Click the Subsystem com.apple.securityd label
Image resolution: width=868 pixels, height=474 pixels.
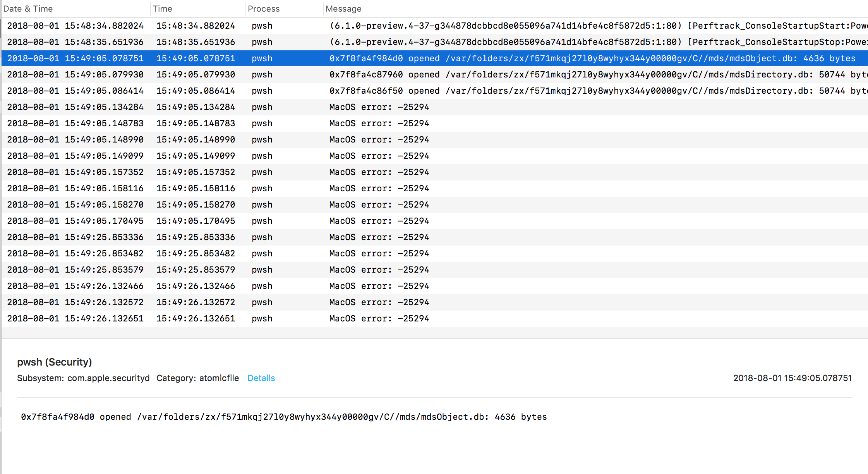[x=83, y=378]
